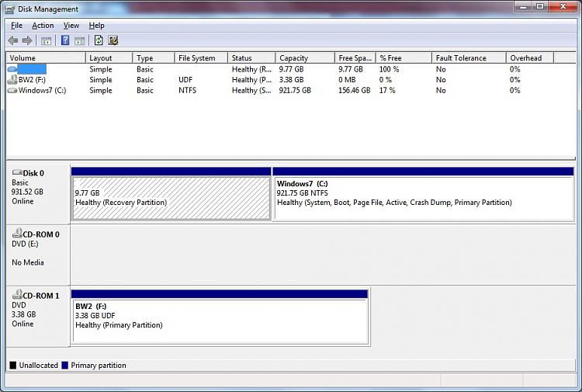Sort by Status column header
This screenshot has height=392, width=582.
point(251,58)
